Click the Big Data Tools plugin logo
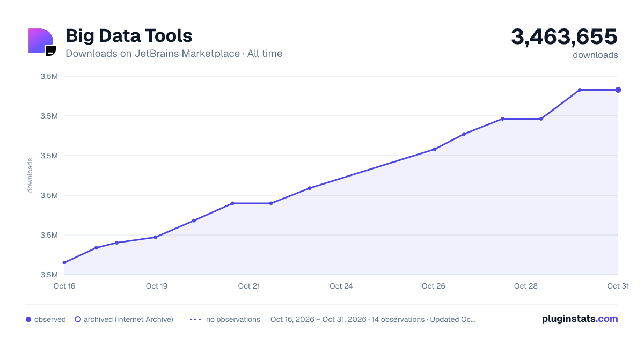This screenshot has height=338, width=644. coord(42,42)
